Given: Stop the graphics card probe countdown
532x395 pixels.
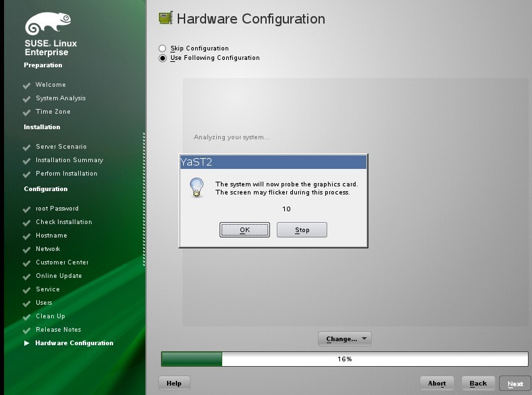Looking at the screenshot, I should [x=302, y=230].
